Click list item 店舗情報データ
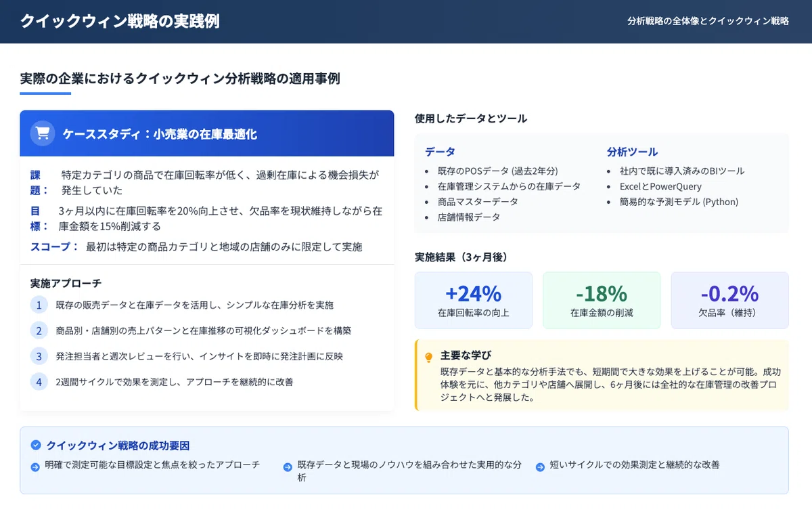 (469, 217)
